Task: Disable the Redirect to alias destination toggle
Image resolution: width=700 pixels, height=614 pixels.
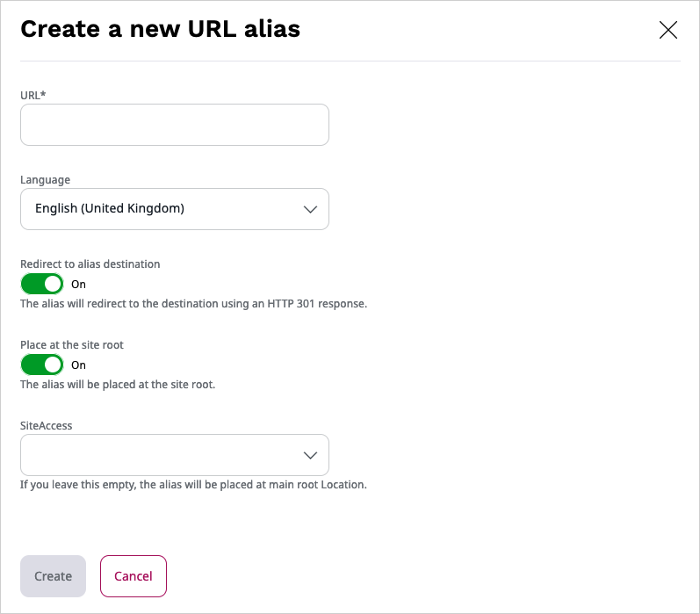Action: 42,284
